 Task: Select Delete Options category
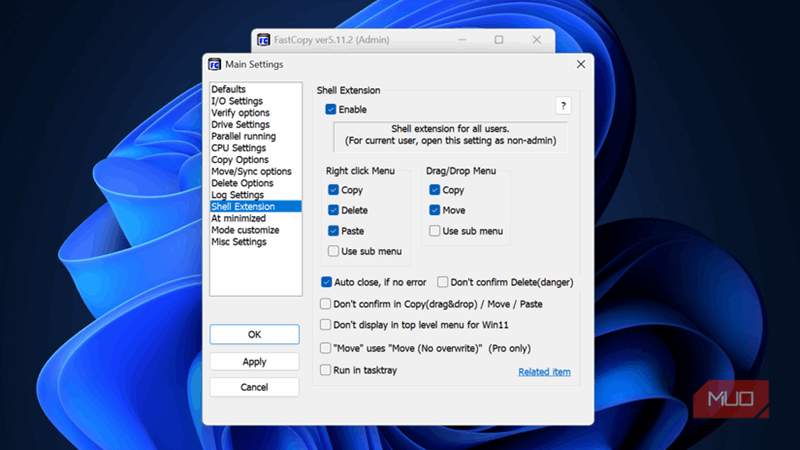click(x=256, y=183)
